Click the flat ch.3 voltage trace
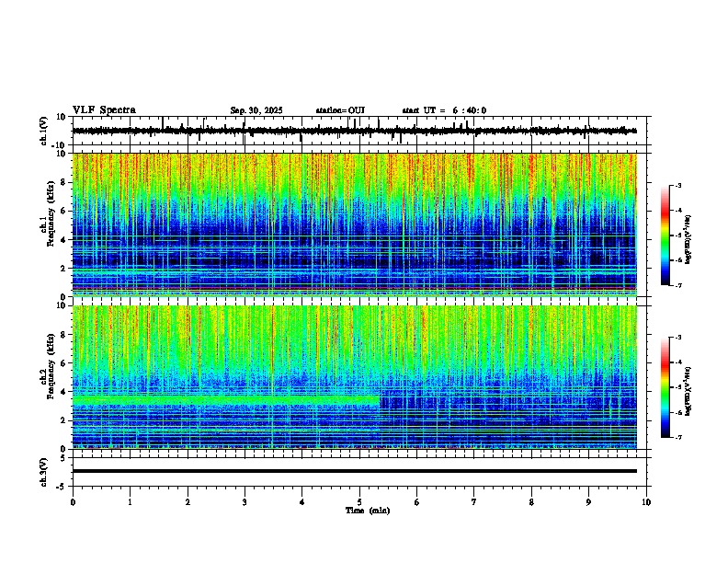The height and width of the screenshot is (563, 728). click(355, 471)
